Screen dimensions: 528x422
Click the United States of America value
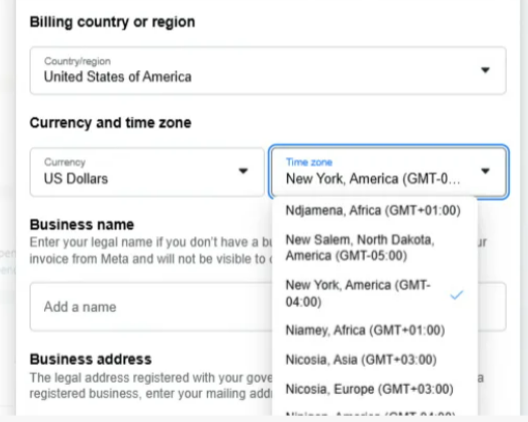coord(118,77)
